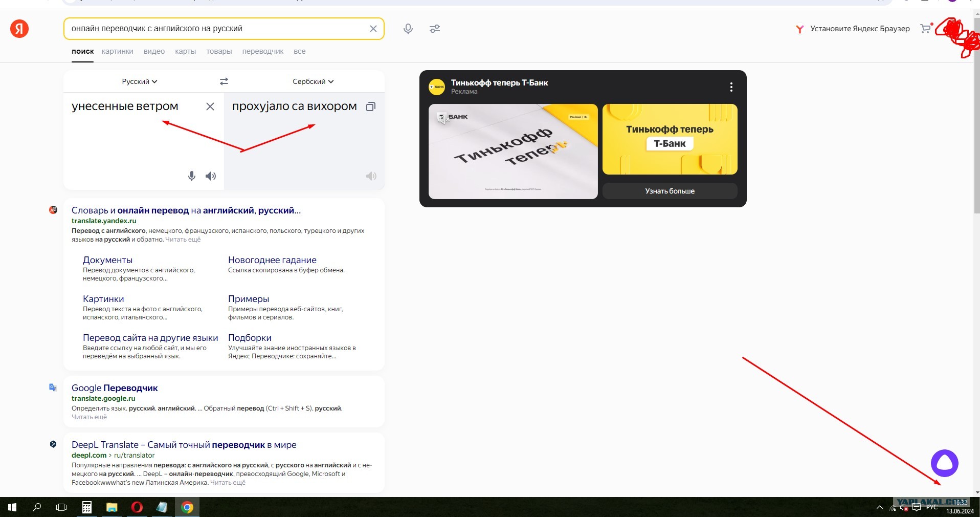
Task: Switch to the видео tab
Action: [x=154, y=51]
